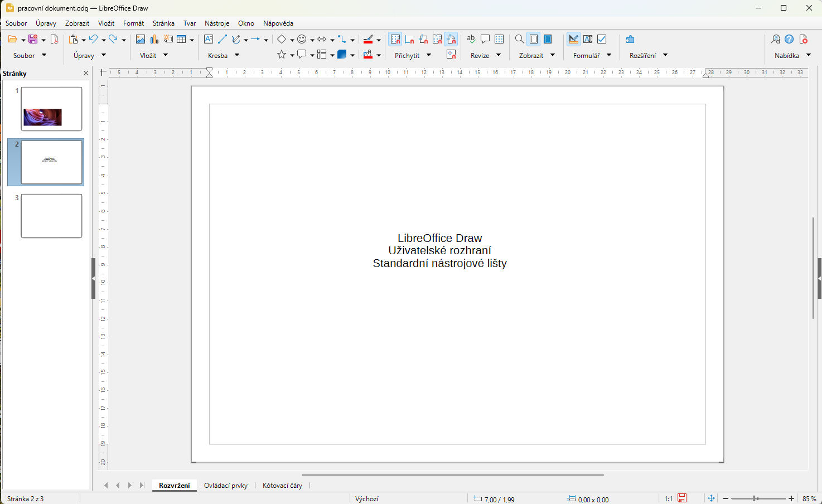Expand the Revize toolbar group dropdown
Image resolution: width=822 pixels, height=504 pixels.
[499, 55]
